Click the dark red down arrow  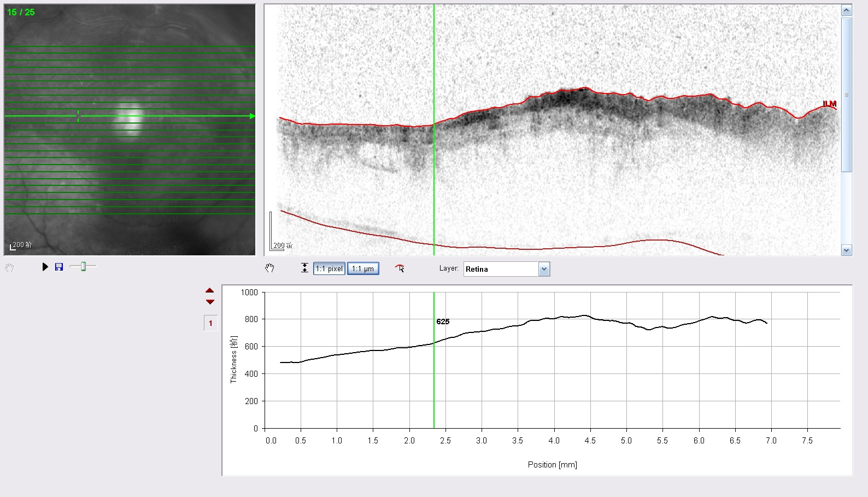click(x=210, y=302)
